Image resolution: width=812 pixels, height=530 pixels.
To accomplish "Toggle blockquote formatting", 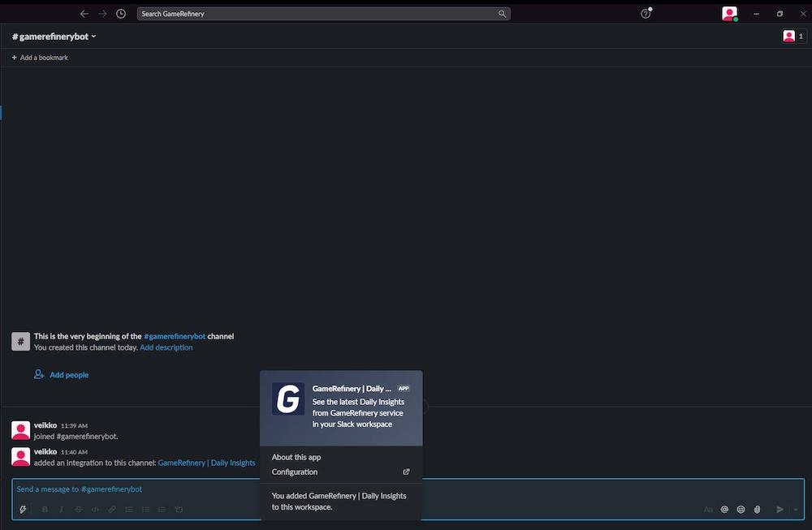I will click(x=162, y=509).
